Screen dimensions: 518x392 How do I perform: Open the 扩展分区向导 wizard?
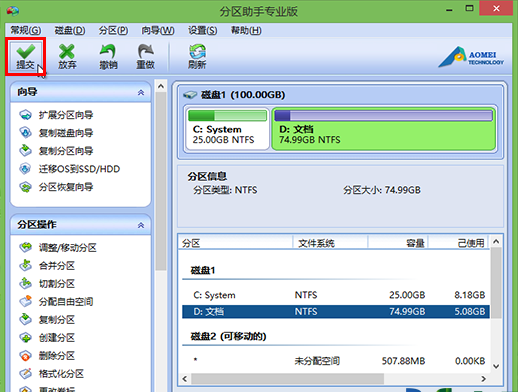pos(56,115)
